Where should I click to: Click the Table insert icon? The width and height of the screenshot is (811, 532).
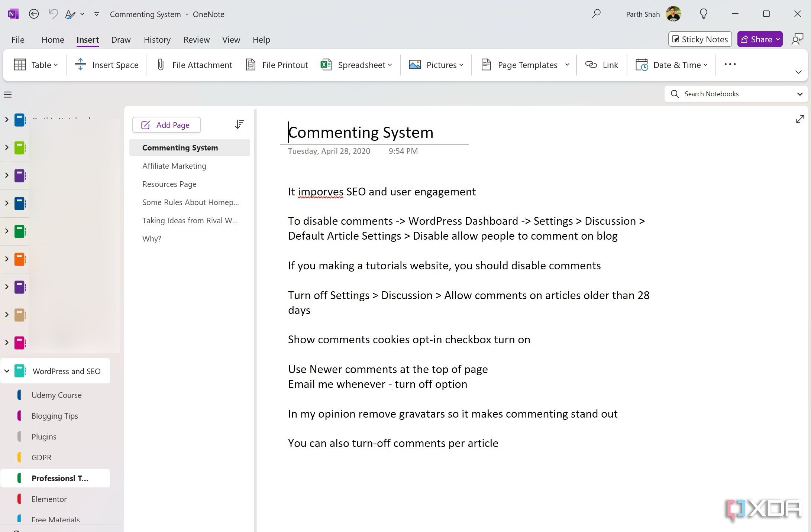[20, 64]
